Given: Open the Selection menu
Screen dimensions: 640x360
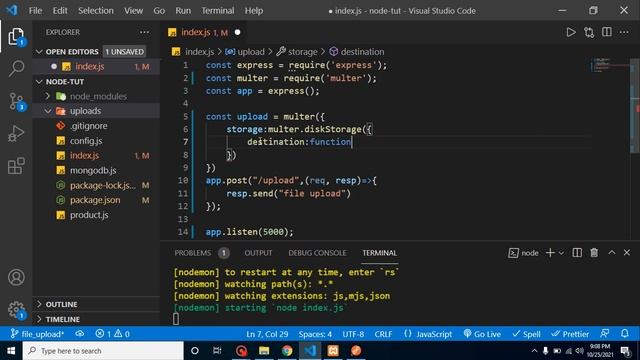Looking at the screenshot, I should 96,11.
